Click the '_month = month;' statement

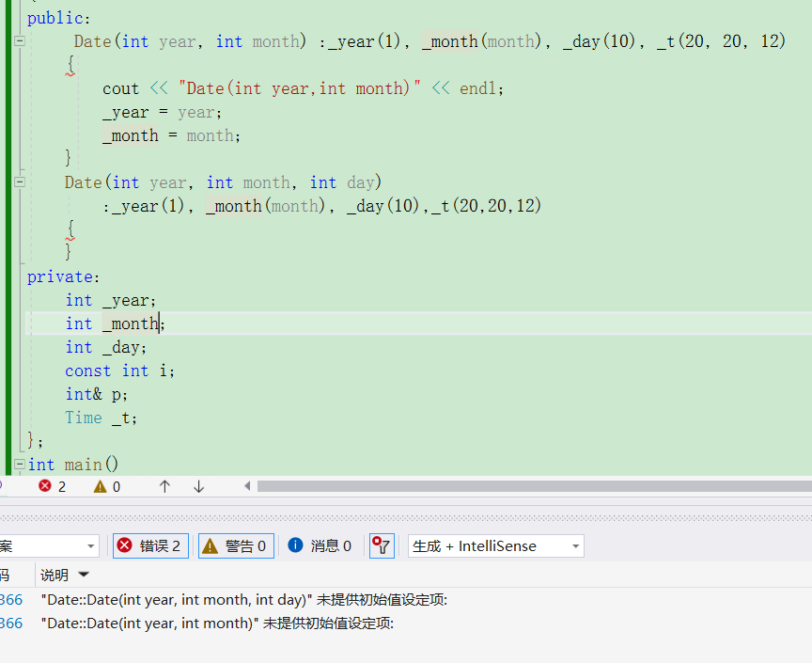coord(171,135)
